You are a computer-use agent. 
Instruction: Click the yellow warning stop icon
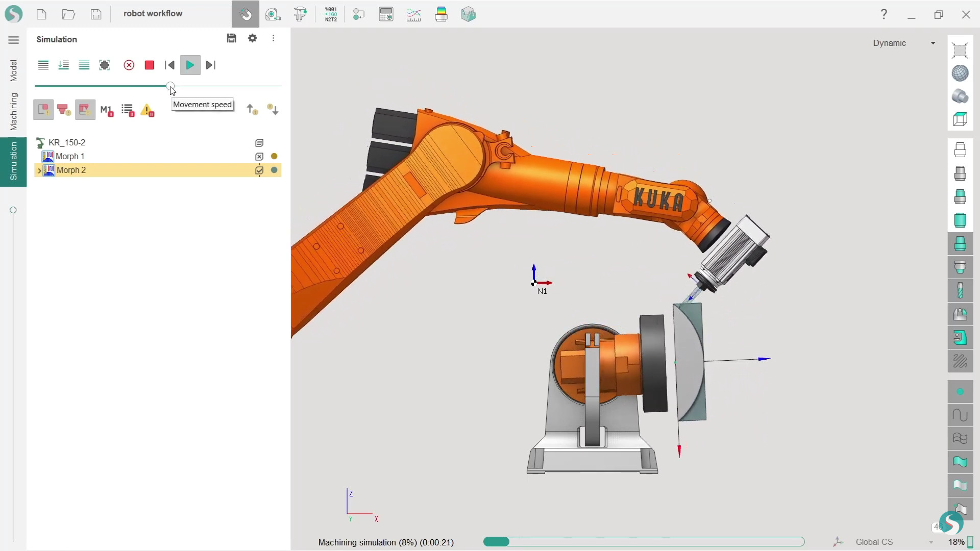pos(148,110)
